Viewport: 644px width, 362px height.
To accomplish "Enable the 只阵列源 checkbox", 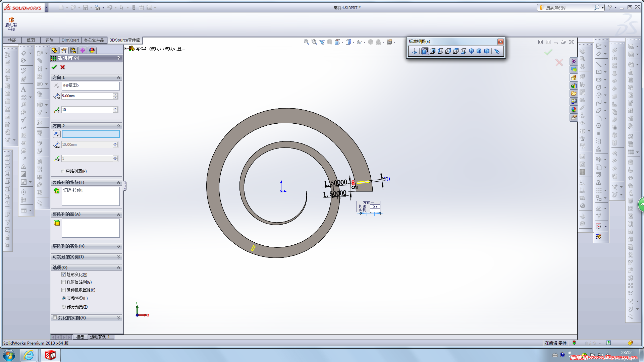I will coord(63,171).
